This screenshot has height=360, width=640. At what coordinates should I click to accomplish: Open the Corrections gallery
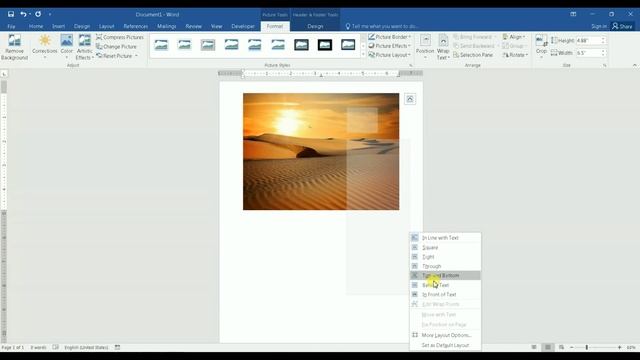pyautogui.click(x=44, y=47)
